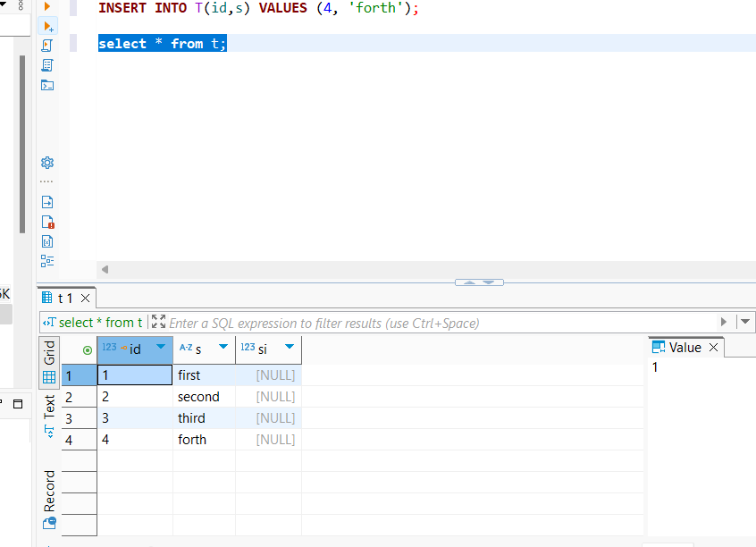Click the highlighted 'select * from t;' editor line

point(163,44)
